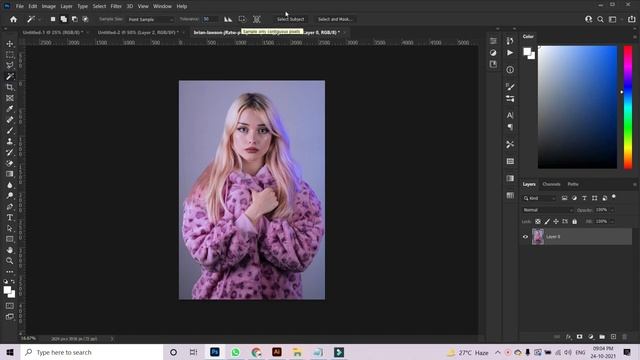Viewport: 640px width, 360px height.
Task: Click the Home icon in options bar
Action: tap(13, 19)
